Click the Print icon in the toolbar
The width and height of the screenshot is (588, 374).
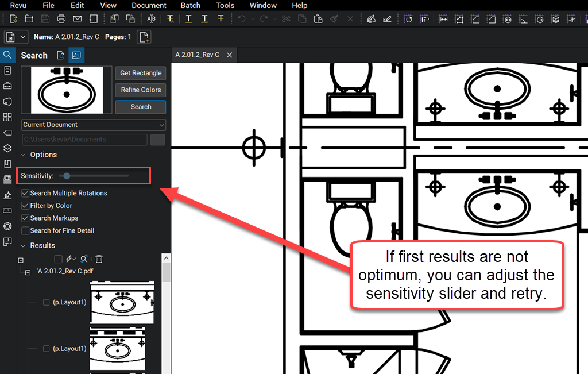(61, 18)
